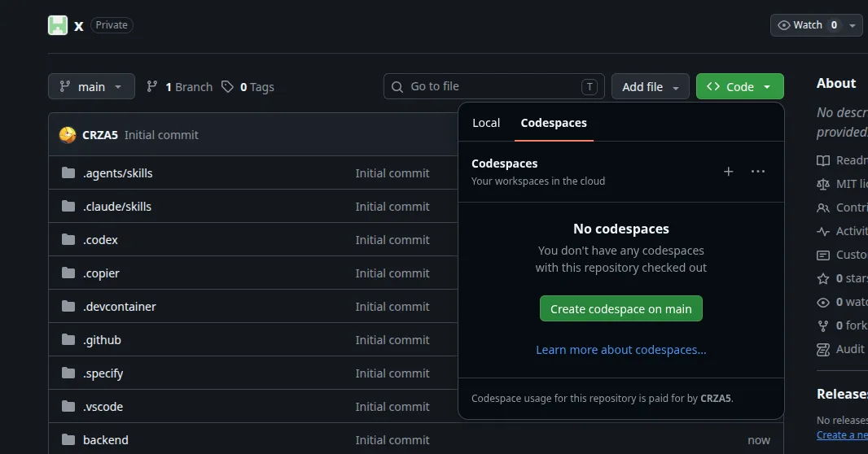Screen dimensions: 868x454
Task: Click the 1 Branch link
Action: point(180,87)
